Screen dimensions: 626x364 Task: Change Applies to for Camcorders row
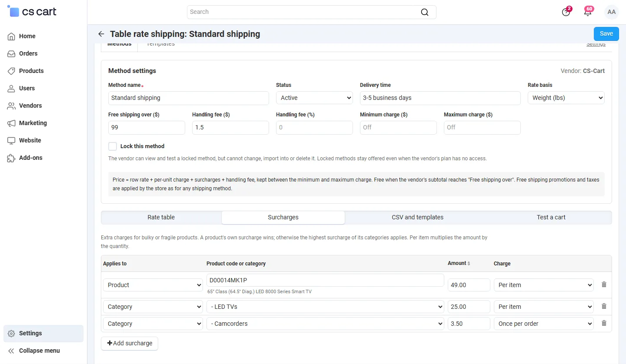pos(153,324)
